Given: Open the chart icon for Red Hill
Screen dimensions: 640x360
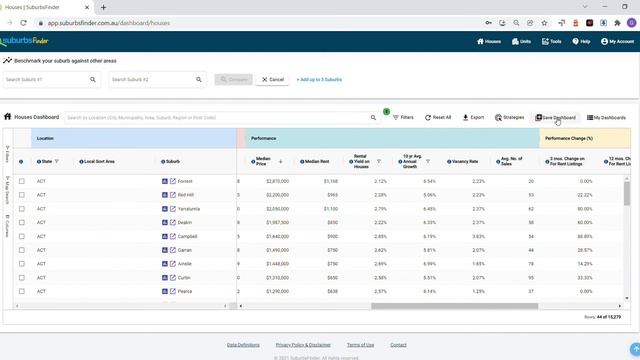Looking at the screenshot, I should pos(165,195).
